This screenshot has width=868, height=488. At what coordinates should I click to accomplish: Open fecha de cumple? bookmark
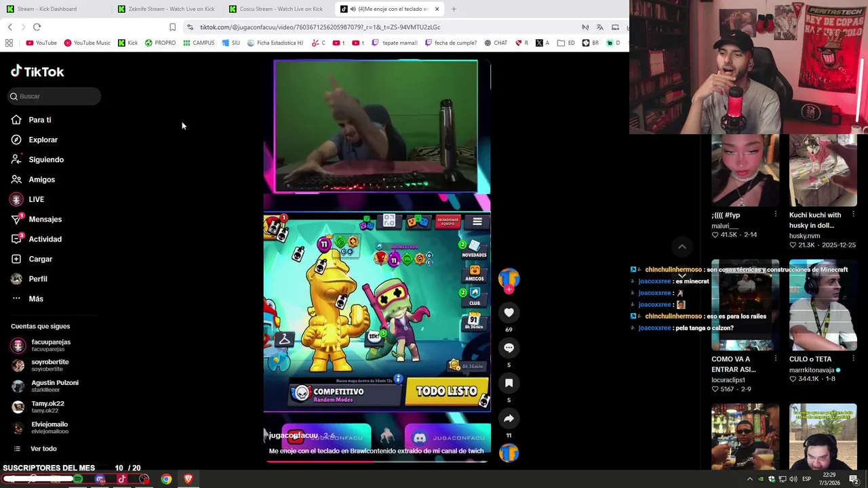451,43
